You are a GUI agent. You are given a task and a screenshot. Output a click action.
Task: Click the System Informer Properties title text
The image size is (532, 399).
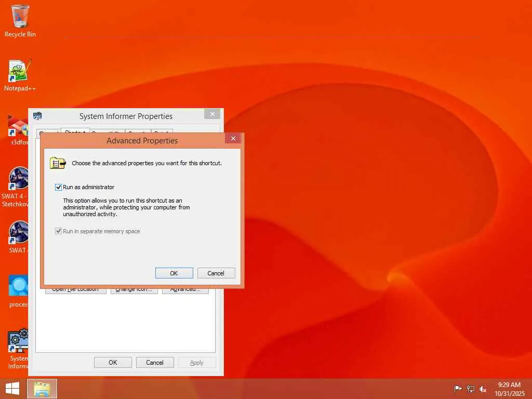[126, 116]
